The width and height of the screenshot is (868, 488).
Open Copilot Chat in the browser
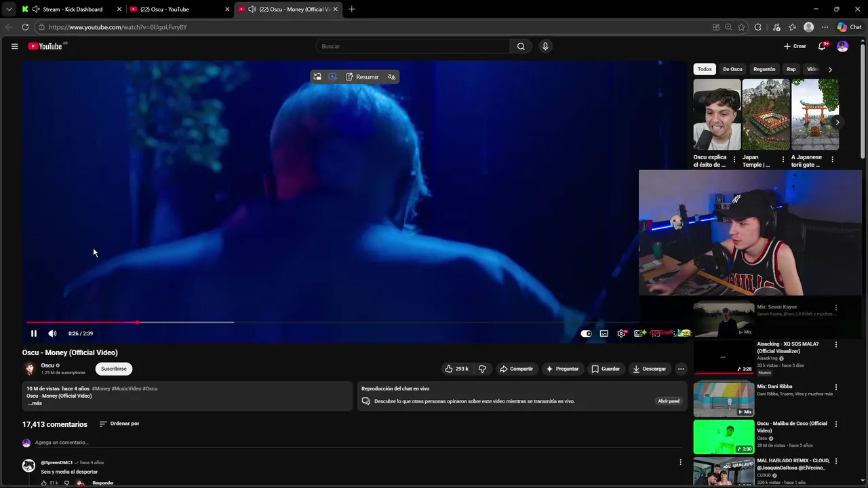pyautogui.click(x=849, y=27)
